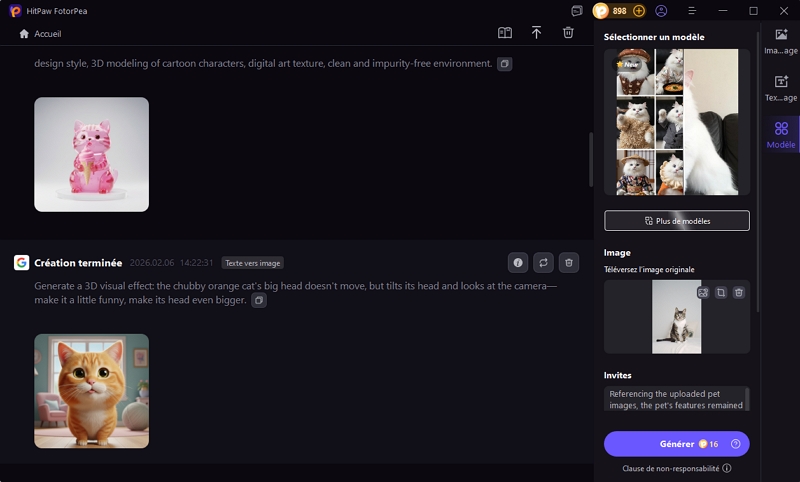
Task: Click the Invites prompt text field
Action: (x=676, y=399)
